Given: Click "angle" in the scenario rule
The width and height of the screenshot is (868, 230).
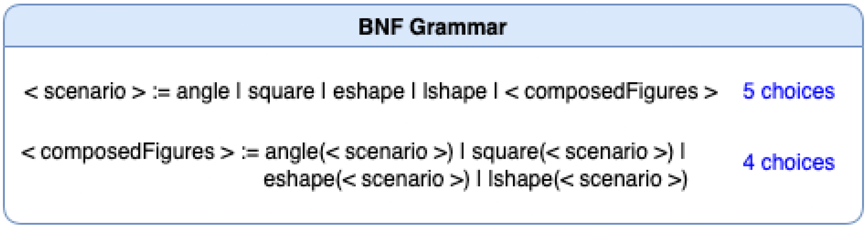Looking at the screenshot, I should pyautogui.click(x=202, y=92).
